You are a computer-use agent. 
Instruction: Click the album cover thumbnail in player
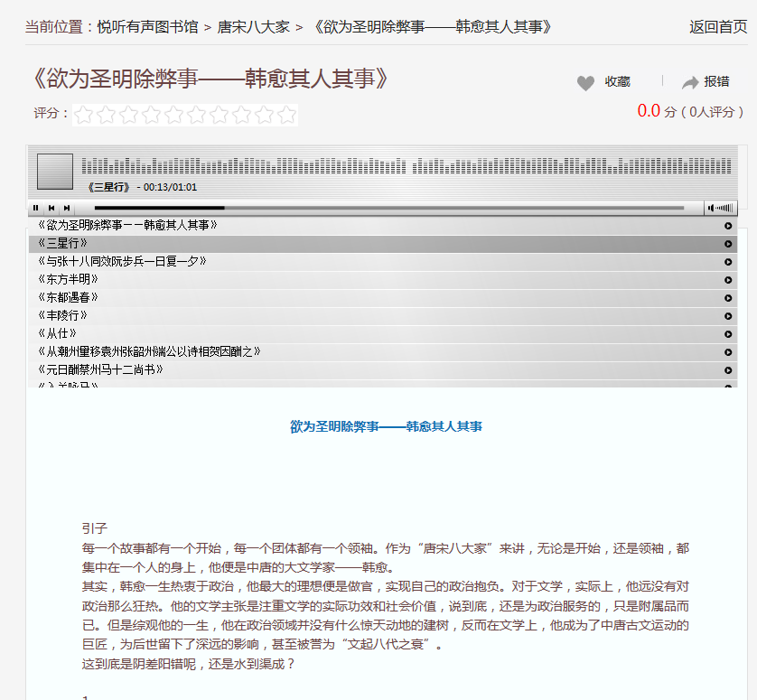coord(55,172)
